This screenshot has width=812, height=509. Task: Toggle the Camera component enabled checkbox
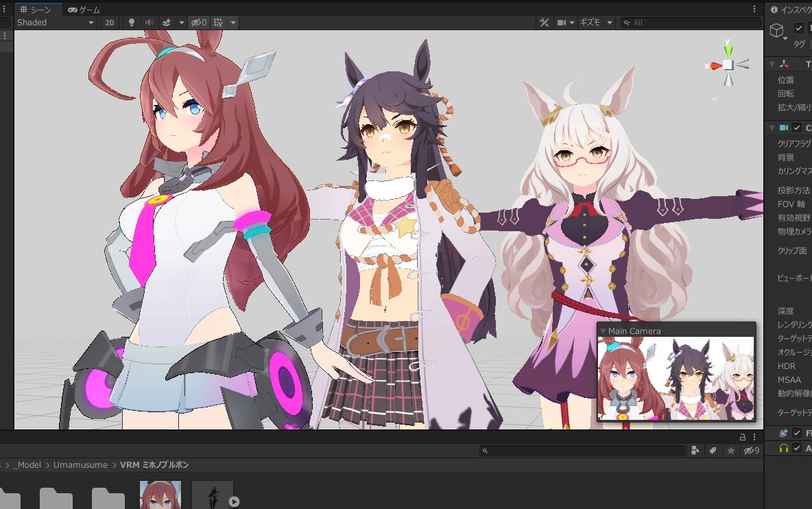click(797, 128)
